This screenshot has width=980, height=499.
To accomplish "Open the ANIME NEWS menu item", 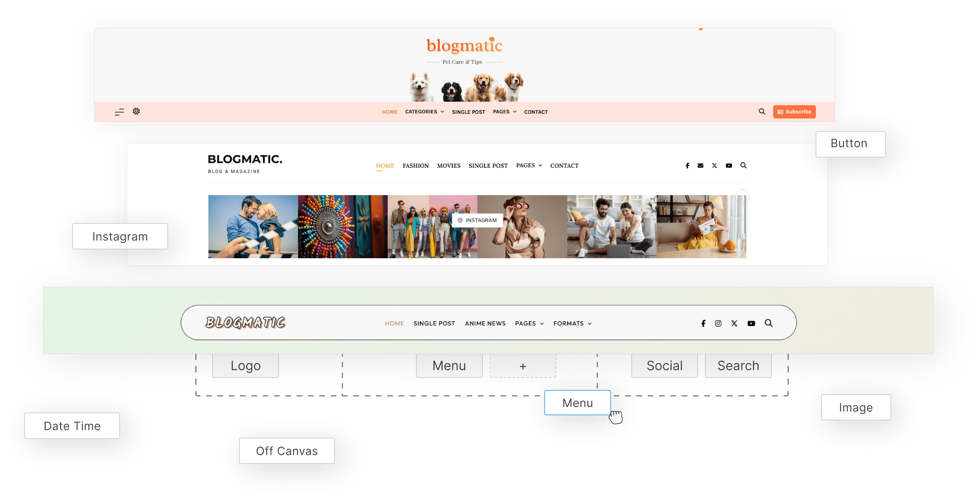I will (x=485, y=324).
